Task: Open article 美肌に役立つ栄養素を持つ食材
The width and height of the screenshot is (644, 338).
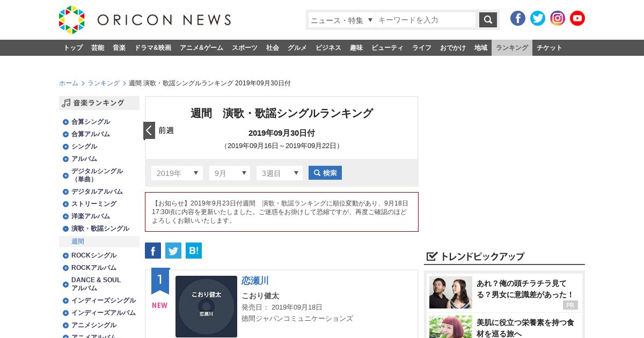Action: 525,328
